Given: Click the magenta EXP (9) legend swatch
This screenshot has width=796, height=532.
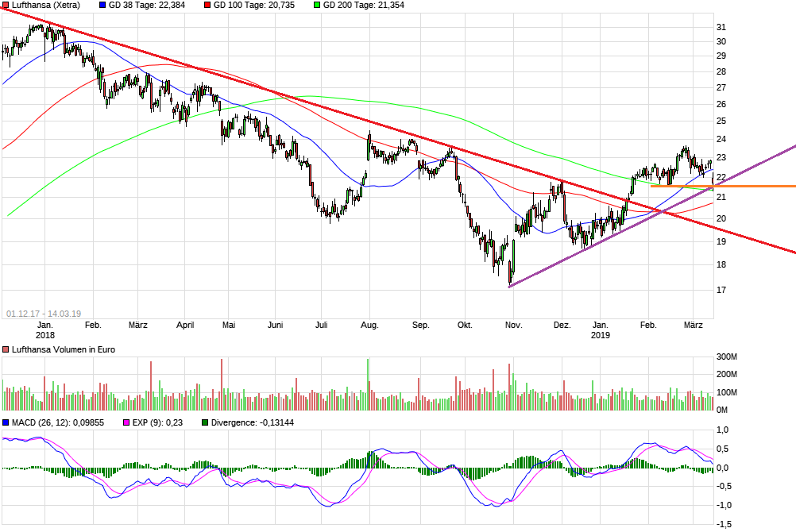Looking at the screenshot, I should [126, 422].
